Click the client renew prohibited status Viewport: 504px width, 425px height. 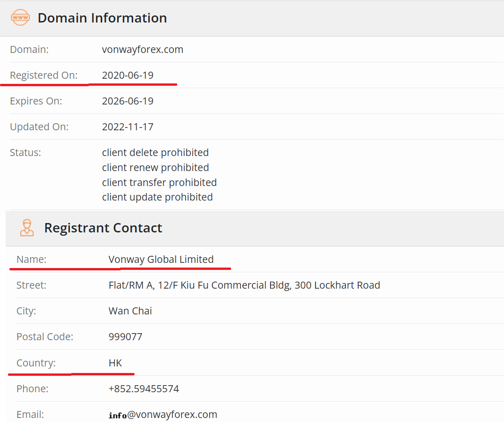coord(155,167)
